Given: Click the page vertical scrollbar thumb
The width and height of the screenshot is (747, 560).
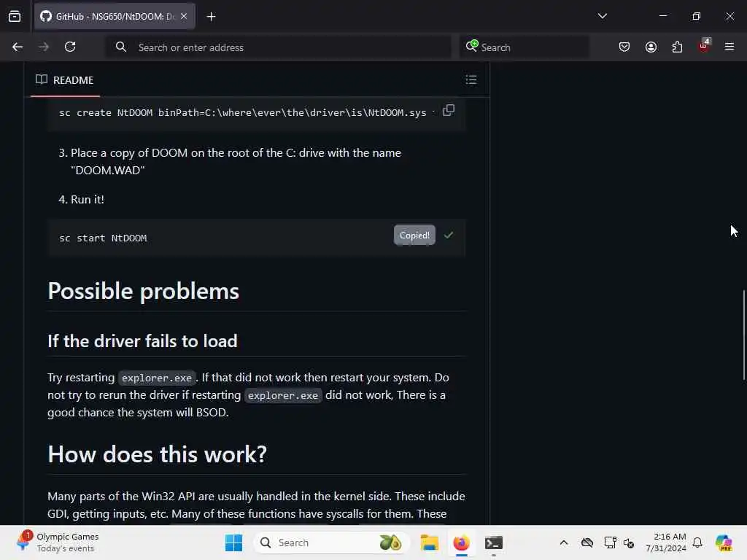Looking at the screenshot, I should pos(744,334).
